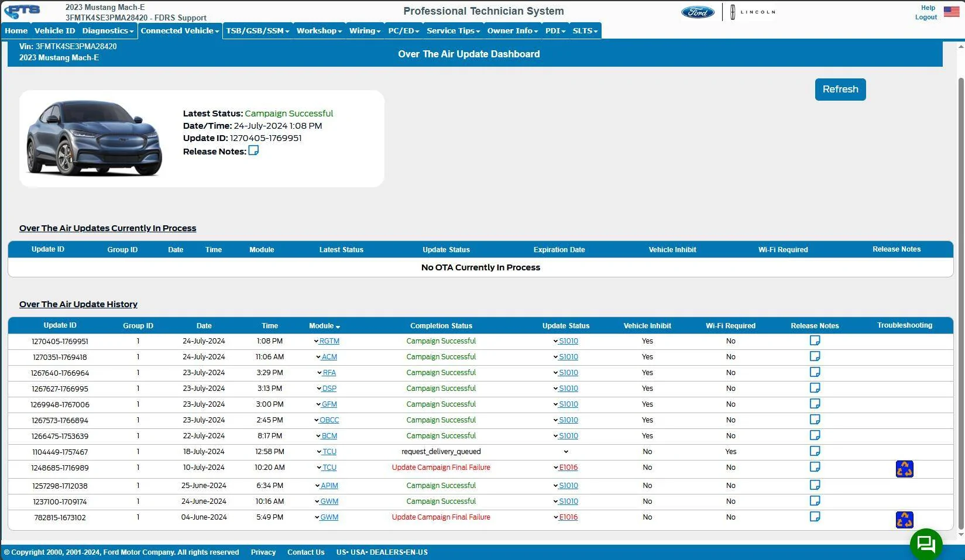
Task: Open the Privacy footer link
Action: click(x=263, y=552)
